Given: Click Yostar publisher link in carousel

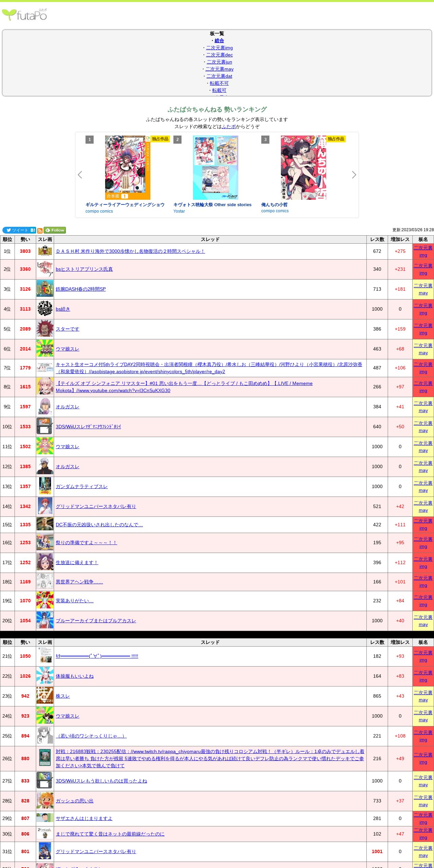Looking at the screenshot, I should 179,211.
